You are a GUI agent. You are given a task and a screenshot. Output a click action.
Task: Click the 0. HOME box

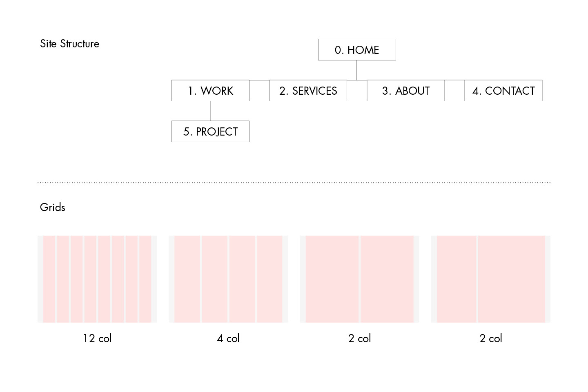click(357, 50)
